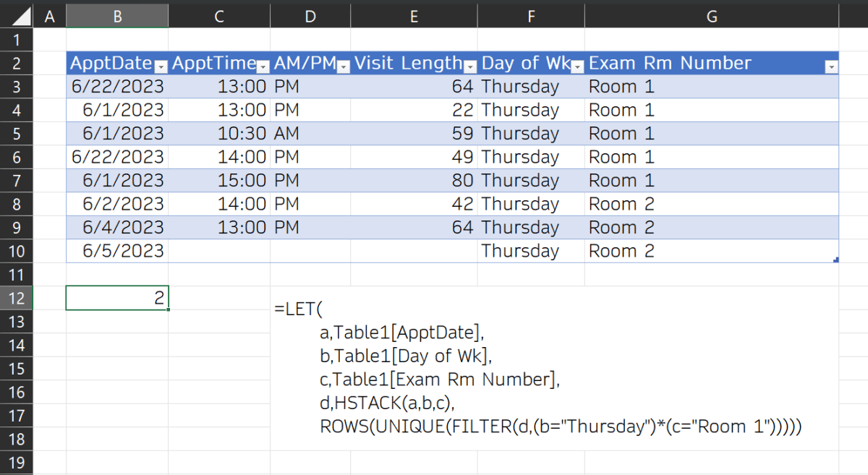
Task: Select row 2 header
Action: pos(17,63)
